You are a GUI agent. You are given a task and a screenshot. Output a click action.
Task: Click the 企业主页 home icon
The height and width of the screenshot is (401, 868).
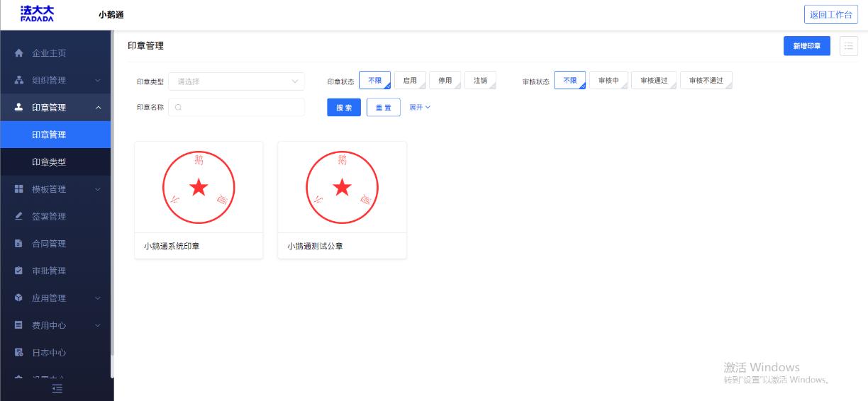coord(19,53)
